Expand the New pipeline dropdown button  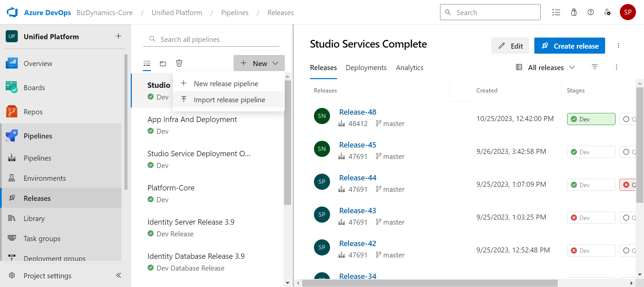259,63
